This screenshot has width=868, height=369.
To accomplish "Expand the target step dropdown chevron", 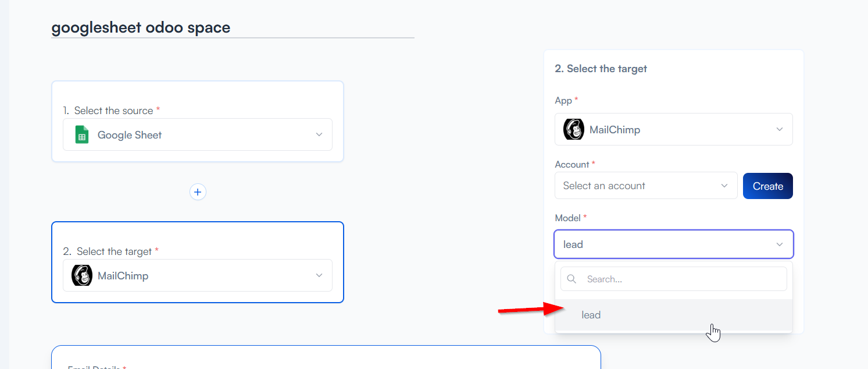I will click(x=319, y=275).
